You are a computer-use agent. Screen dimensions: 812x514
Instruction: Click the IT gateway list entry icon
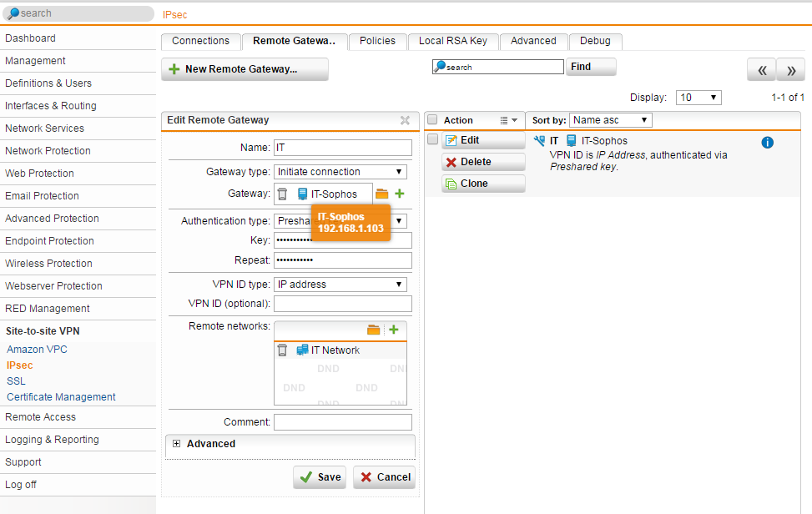(539, 140)
